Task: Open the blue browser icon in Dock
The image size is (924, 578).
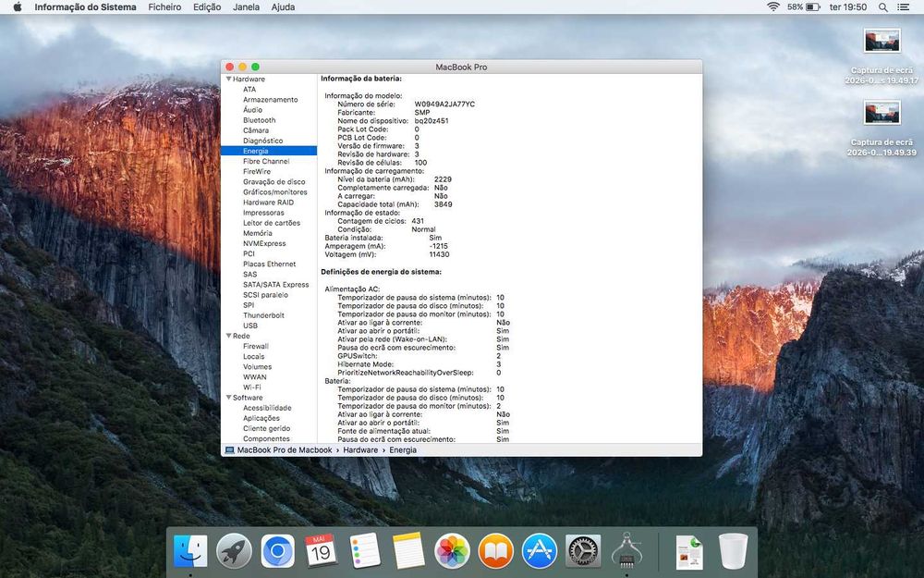Action: (277, 551)
